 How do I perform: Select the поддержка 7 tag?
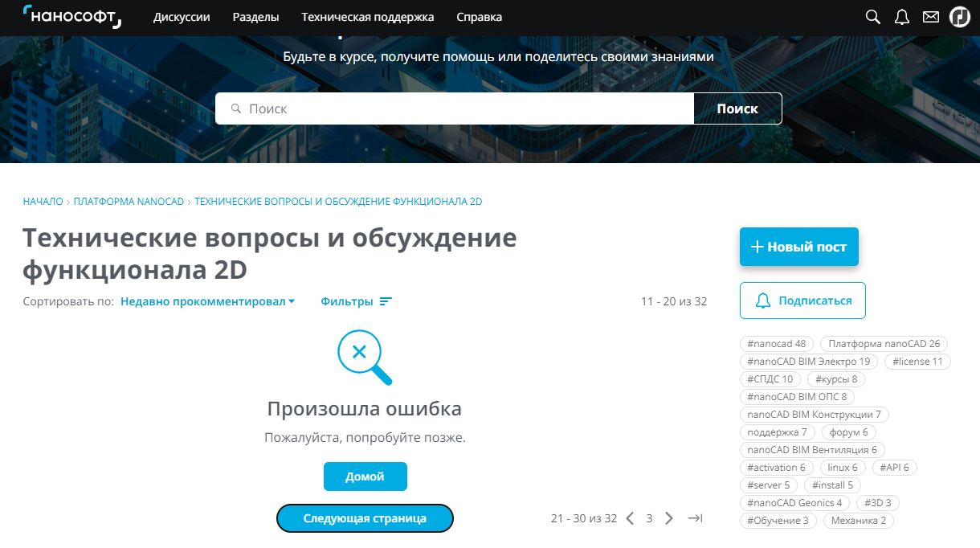778,432
